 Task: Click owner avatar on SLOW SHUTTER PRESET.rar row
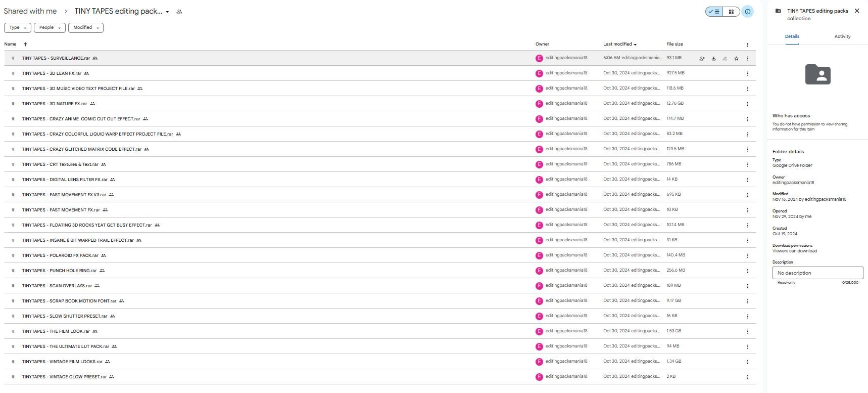[539, 316]
